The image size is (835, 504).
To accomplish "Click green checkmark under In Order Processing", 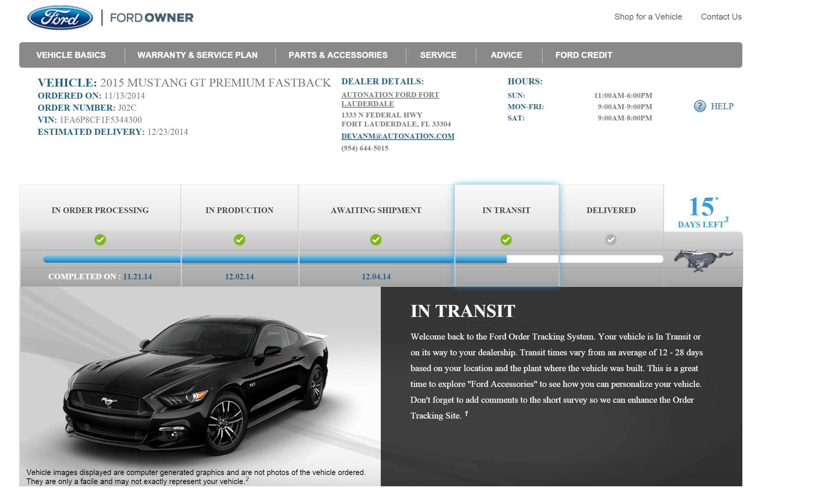I will click(100, 240).
